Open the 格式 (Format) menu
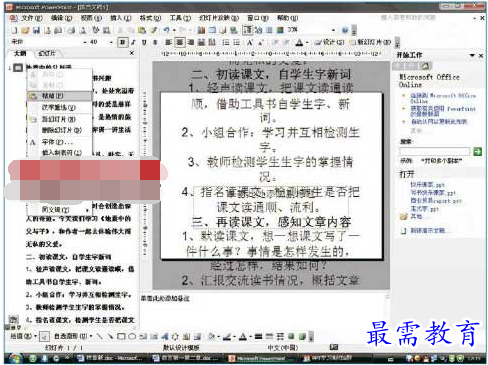Image resolution: width=488 pixels, height=365 pixels. click(150, 18)
